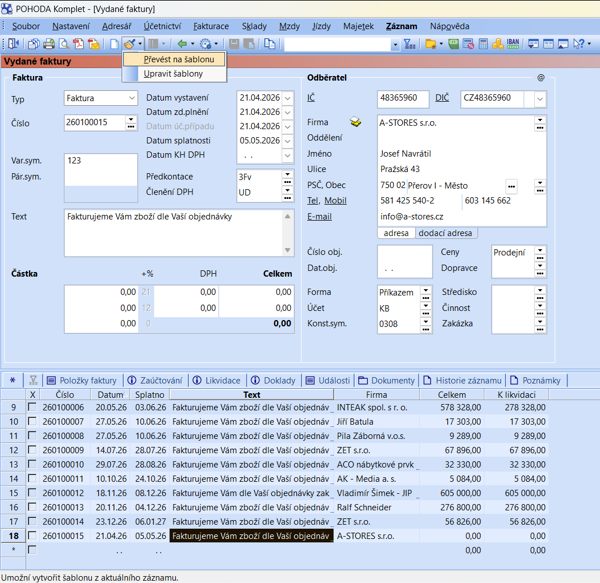Image resolution: width=600 pixels, height=583 pixels.
Task: Expand the Datum vystavení date dropdown
Action: coord(288,99)
